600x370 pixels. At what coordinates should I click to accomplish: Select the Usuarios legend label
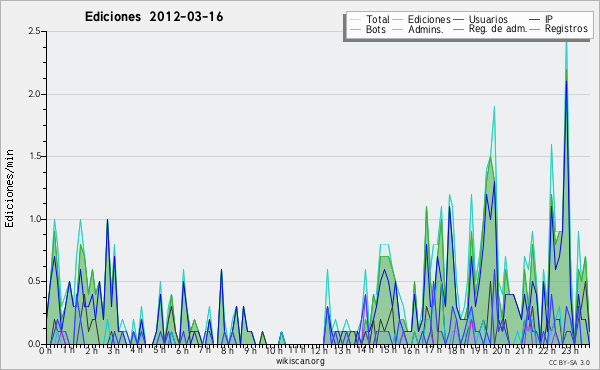[488, 19]
